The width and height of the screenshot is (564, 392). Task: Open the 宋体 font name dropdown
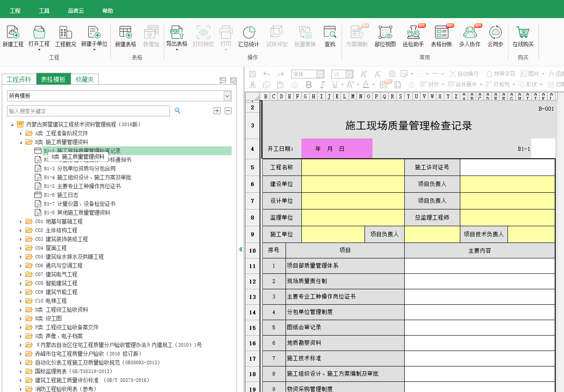point(320,74)
